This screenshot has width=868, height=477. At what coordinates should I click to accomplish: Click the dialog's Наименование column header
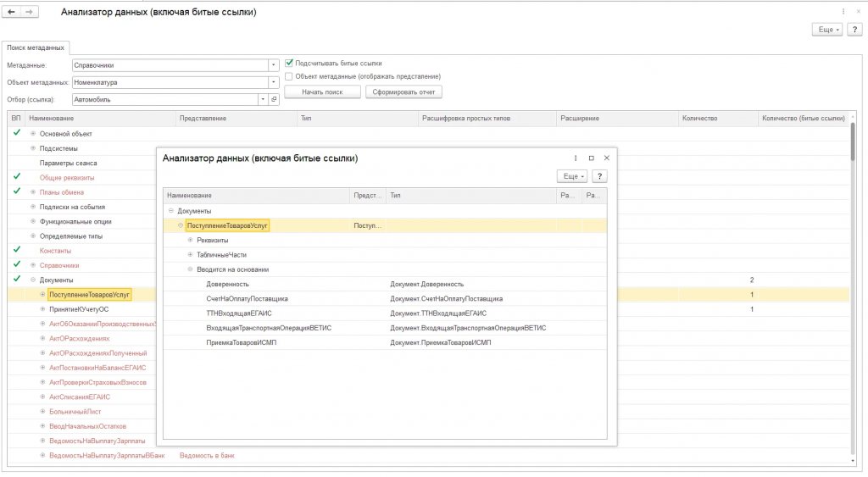pyautogui.click(x=257, y=196)
